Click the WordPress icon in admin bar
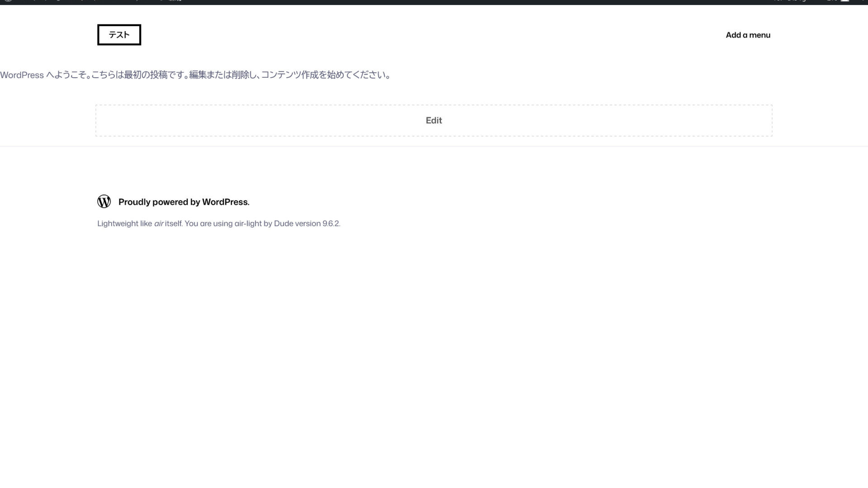The height and width of the screenshot is (488, 868). [8, 1]
